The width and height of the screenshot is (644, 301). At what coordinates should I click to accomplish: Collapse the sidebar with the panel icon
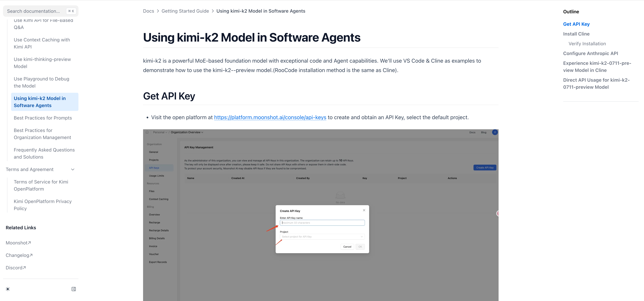pos(74,289)
